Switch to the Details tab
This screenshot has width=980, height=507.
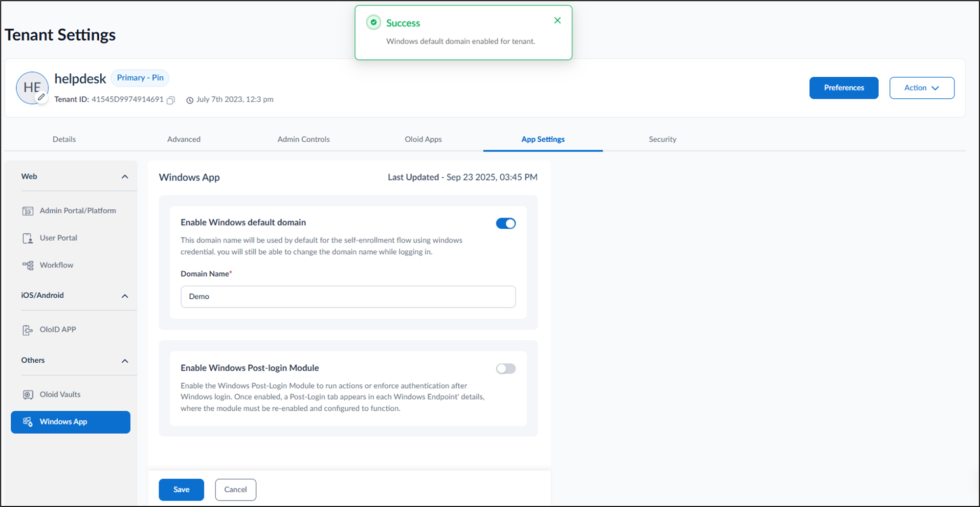coord(64,139)
